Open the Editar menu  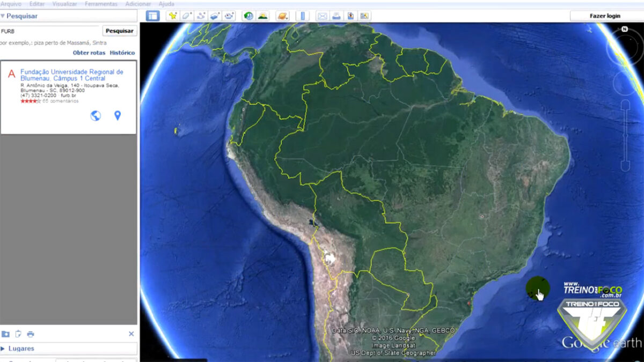(37, 4)
